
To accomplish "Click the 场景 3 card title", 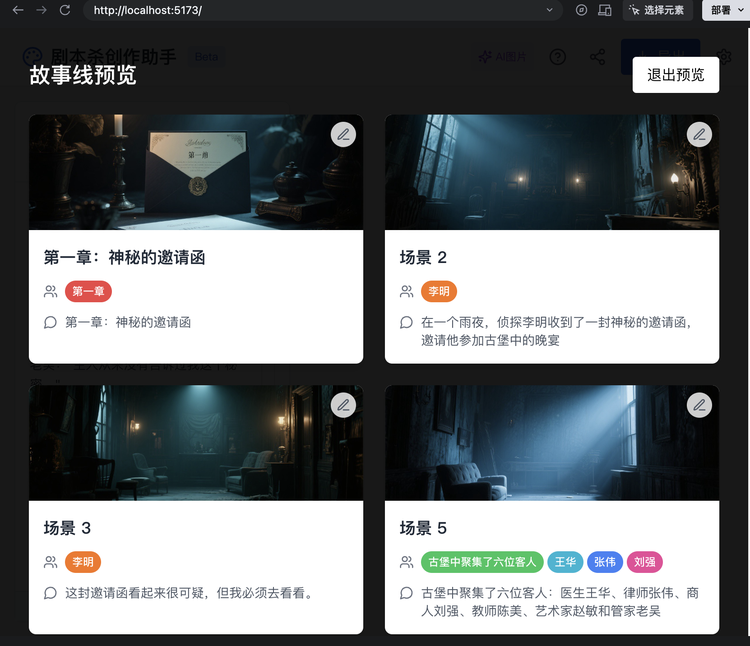I will [67, 528].
